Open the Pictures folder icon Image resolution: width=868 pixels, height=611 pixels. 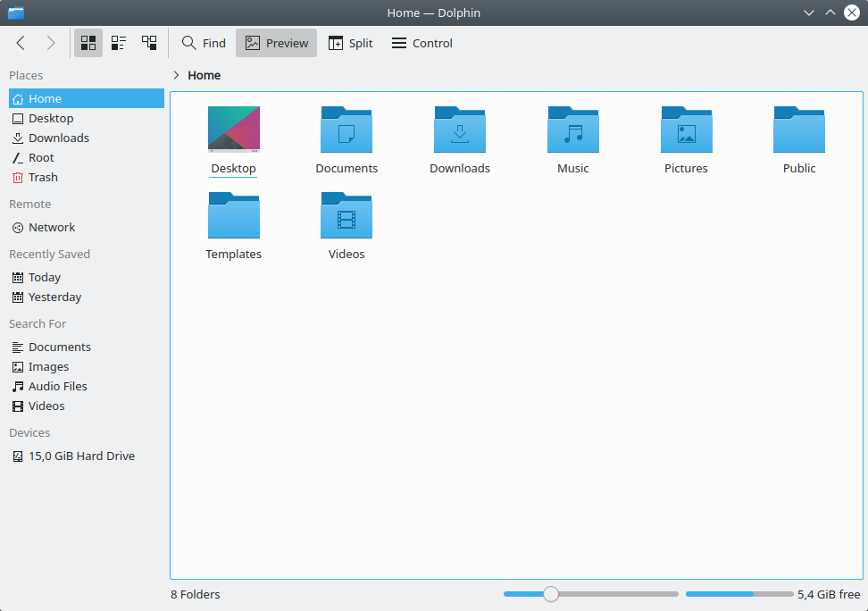pyautogui.click(x=686, y=130)
